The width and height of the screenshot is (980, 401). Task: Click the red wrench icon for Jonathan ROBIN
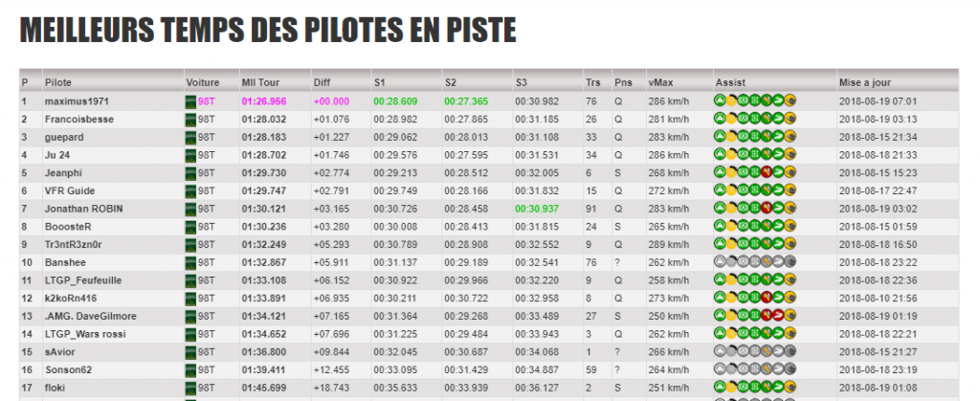coord(767,209)
